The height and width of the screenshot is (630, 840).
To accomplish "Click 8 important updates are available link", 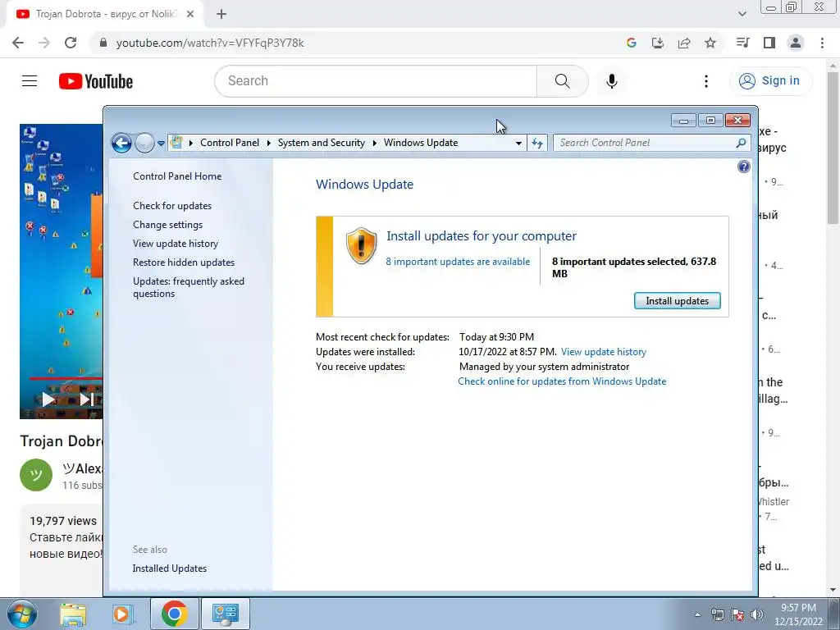I will pyautogui.click(x=458, y=262).
